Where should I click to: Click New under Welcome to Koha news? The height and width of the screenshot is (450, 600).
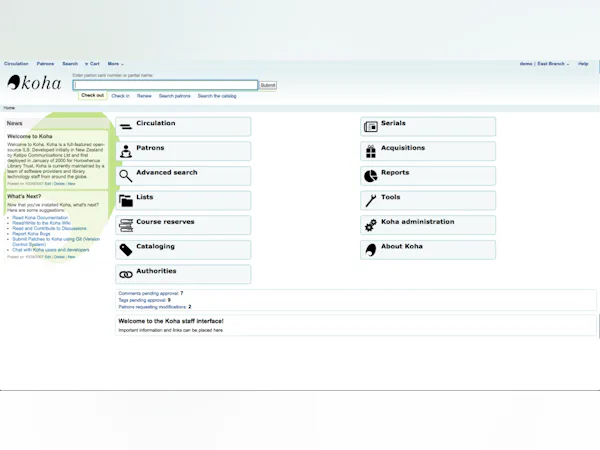point(72,184)
